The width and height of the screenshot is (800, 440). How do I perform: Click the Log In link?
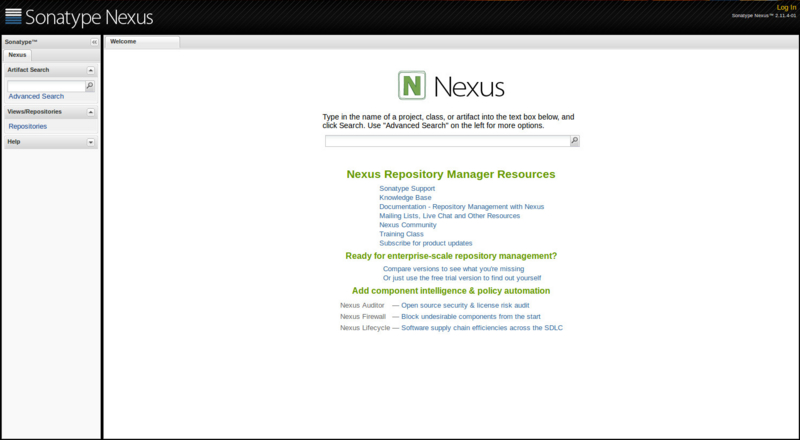click(786, 7)
